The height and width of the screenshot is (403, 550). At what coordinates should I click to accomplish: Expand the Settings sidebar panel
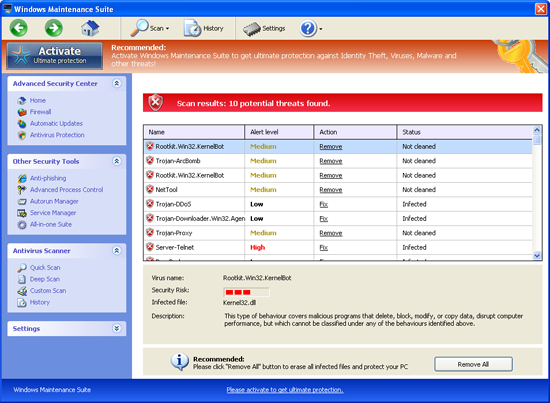click(116, 328)
